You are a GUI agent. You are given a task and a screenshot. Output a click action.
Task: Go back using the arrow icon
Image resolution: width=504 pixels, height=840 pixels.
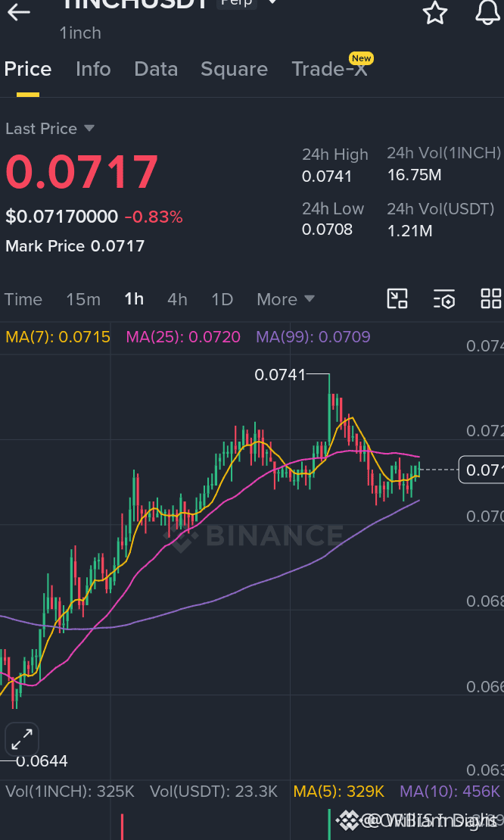(18, 12)
